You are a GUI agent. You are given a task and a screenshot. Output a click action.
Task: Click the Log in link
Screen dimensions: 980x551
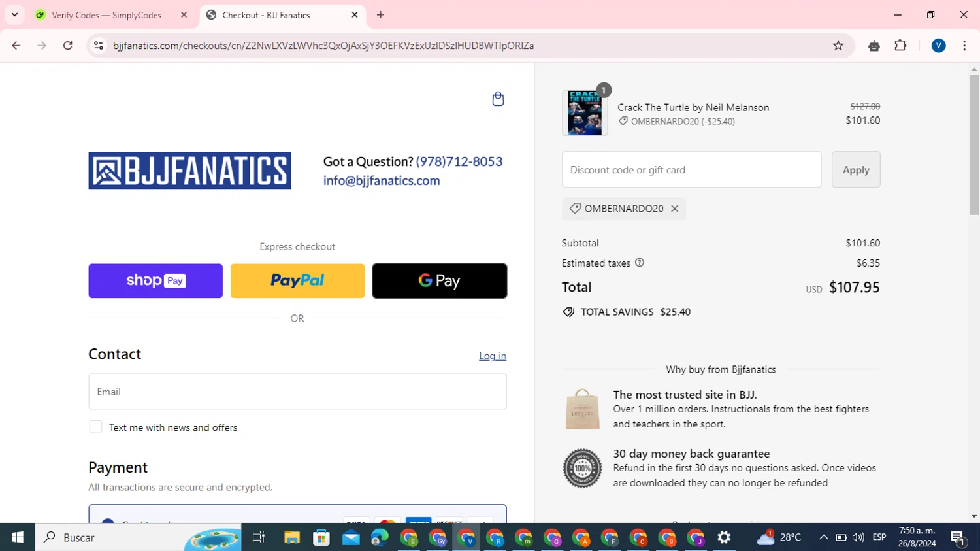(493, 356)
